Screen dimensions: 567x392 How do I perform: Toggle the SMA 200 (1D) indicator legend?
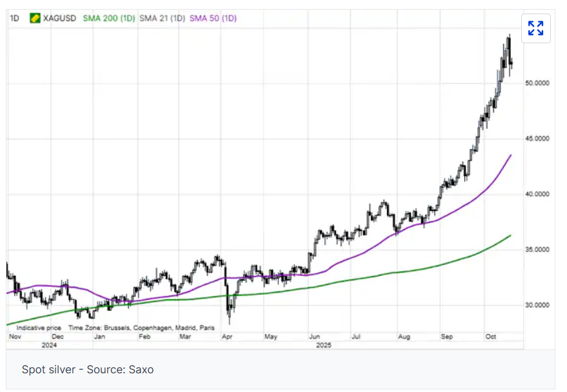click(108, 19)
